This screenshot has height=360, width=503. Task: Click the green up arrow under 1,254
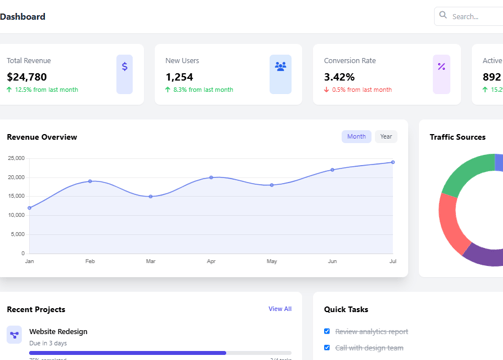click(x=168, y=90)
